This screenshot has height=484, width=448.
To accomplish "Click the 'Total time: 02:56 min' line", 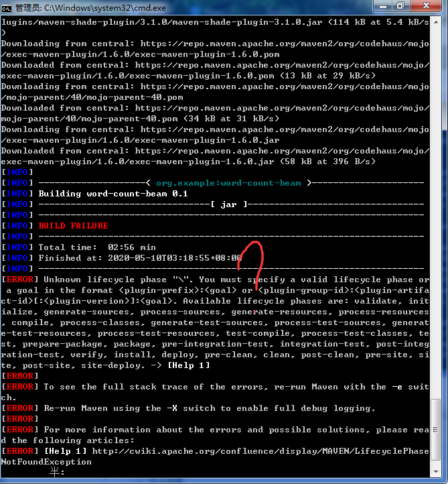I will point(97,247).
